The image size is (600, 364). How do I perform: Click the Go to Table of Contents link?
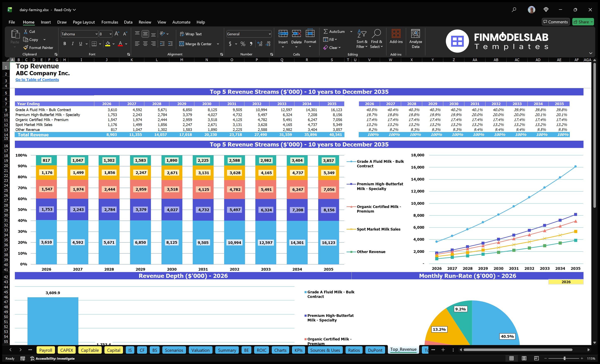[37, 80]
